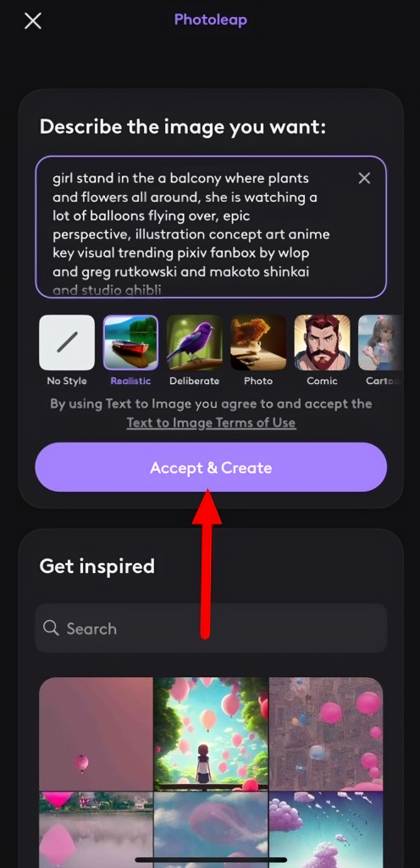Edit the image description text box
This screenshot has width=420, height=868.
(x=211, y=227)
